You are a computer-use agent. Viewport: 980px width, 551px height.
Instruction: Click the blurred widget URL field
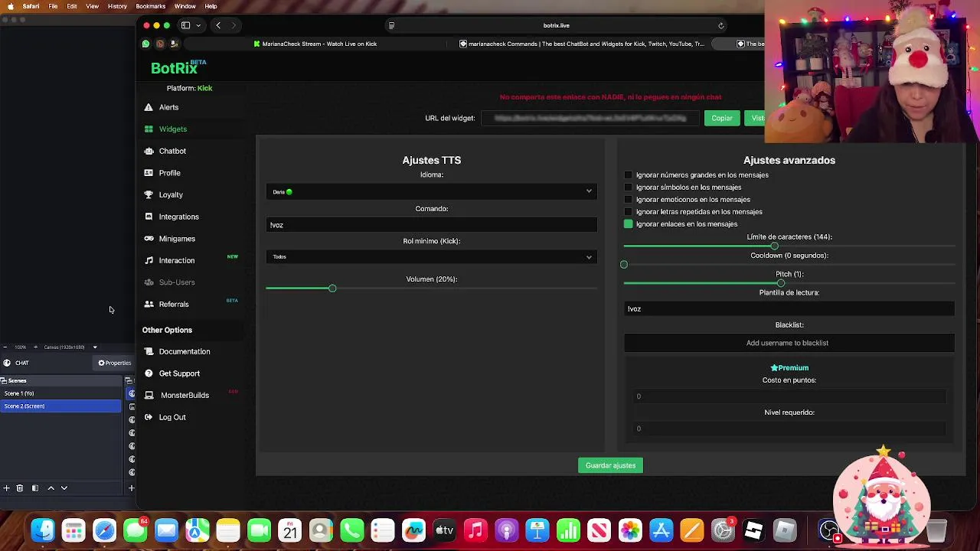click(x=590, y=118)
